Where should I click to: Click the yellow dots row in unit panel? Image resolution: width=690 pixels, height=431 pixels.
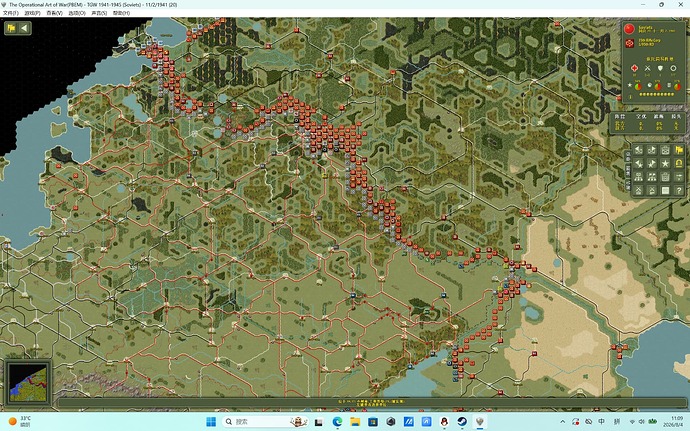656,94
